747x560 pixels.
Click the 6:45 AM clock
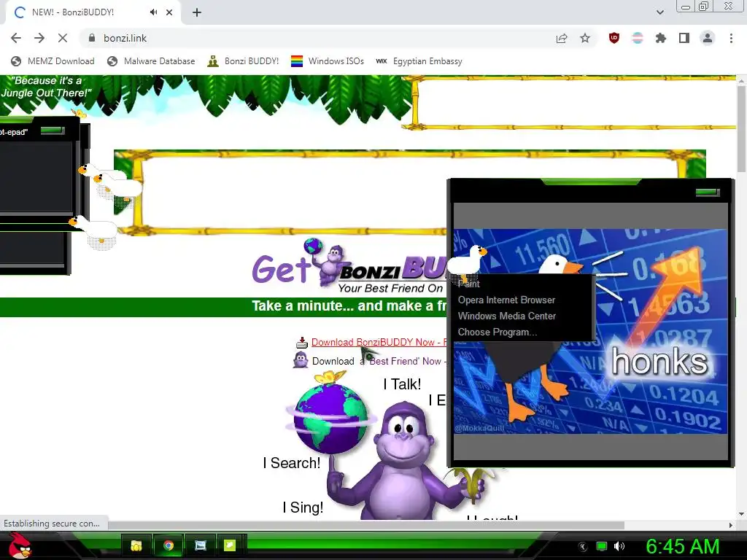coord(682,546)
